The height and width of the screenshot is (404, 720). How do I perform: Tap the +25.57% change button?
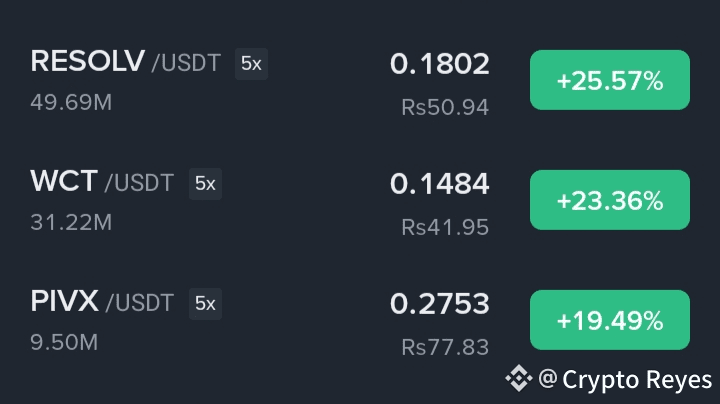tap(609, 80)
